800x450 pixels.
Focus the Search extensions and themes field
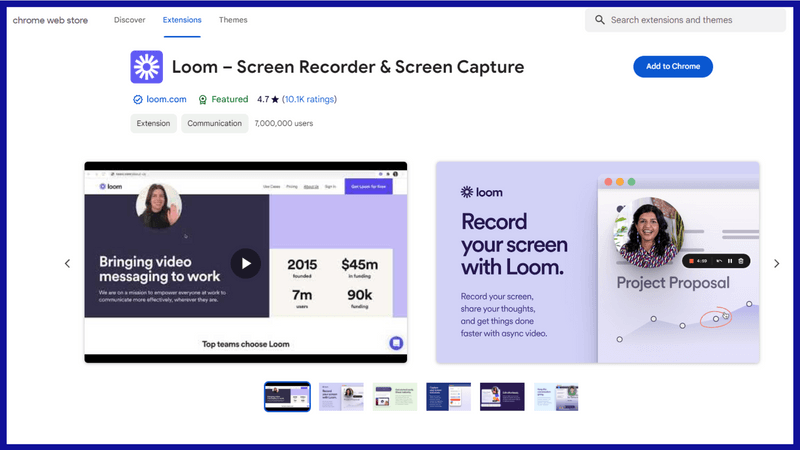click(x=690, y=20)
